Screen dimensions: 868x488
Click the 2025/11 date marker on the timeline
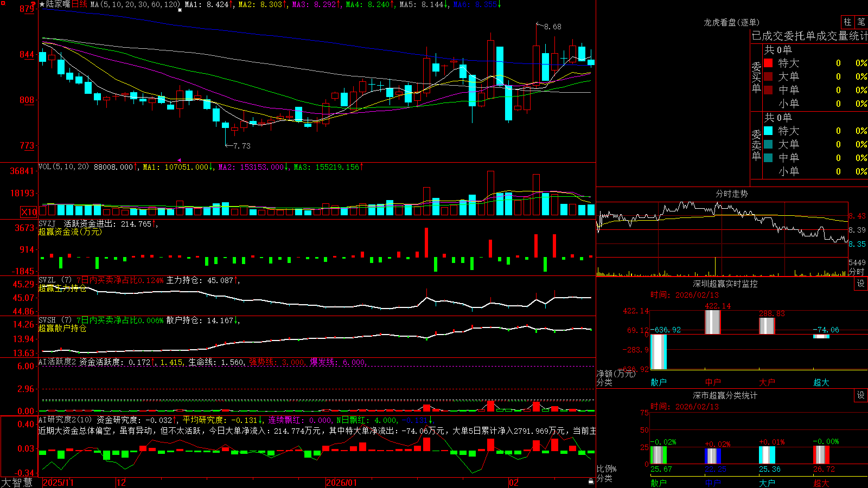[58, 483]
